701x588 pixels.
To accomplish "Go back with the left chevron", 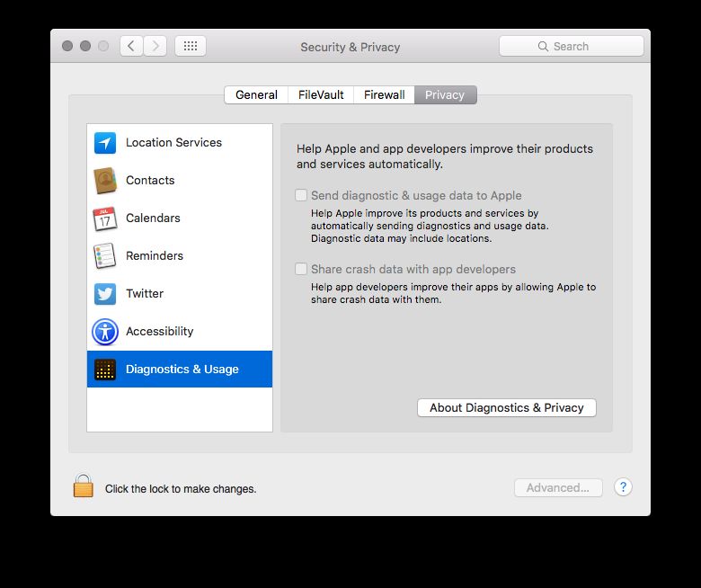I will [131, 46].
